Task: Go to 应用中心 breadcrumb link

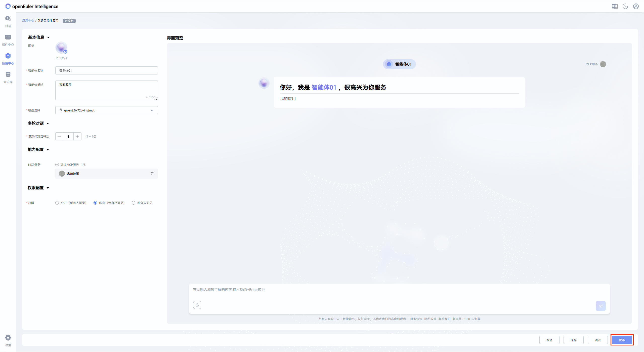Action: click(28, 21)
